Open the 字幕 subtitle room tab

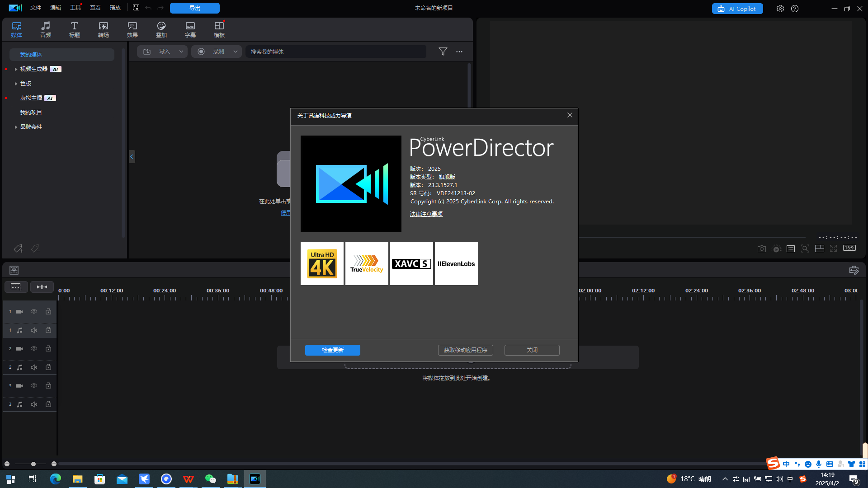pyautogui.click(x=190, y=29)
